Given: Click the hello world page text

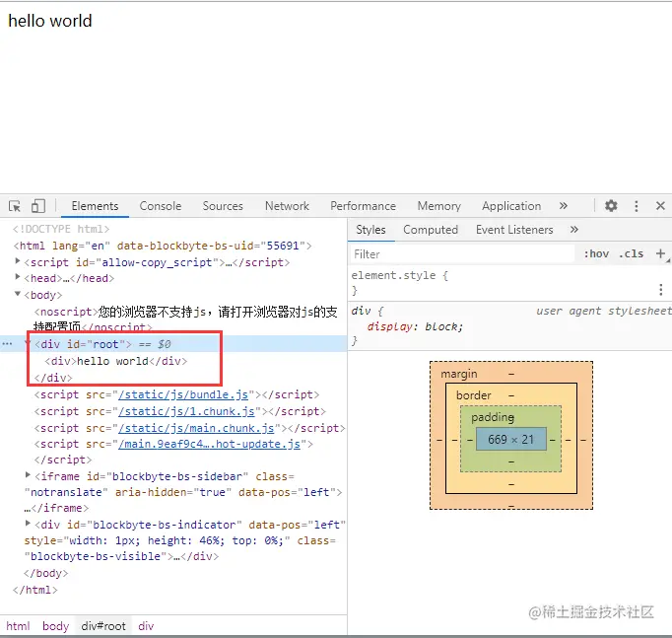Looking at the screenshot, I should point(50,21).
